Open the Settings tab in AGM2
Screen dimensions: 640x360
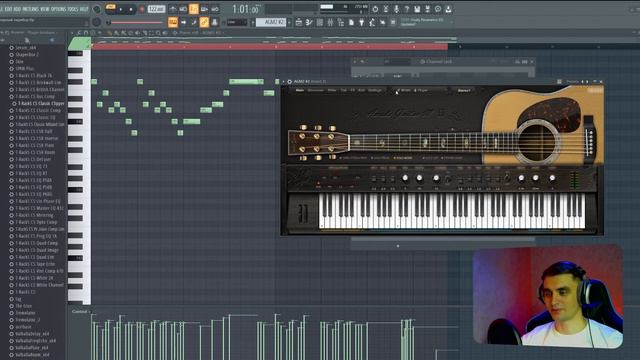375,90
